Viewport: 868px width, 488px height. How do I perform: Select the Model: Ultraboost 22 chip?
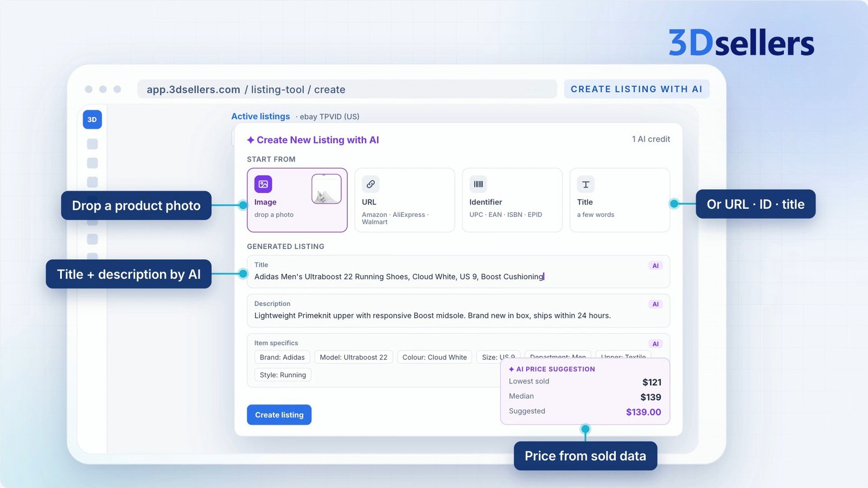tap(354, 357)
